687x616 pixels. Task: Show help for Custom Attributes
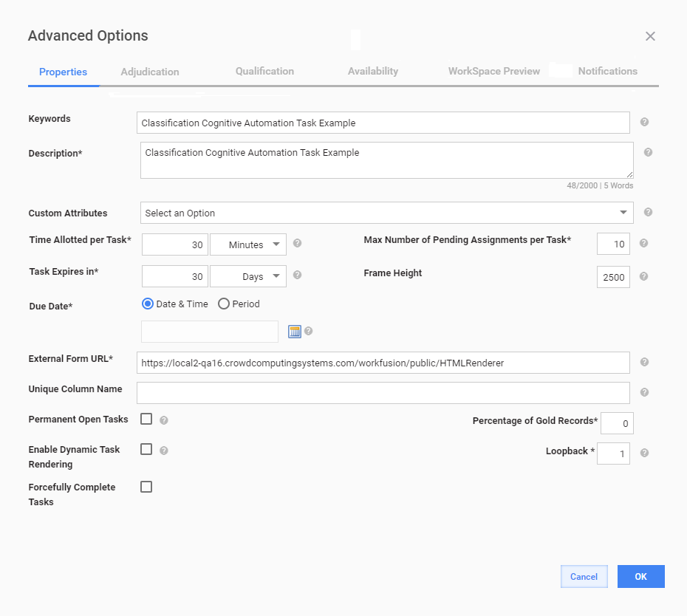coord(648,213)
